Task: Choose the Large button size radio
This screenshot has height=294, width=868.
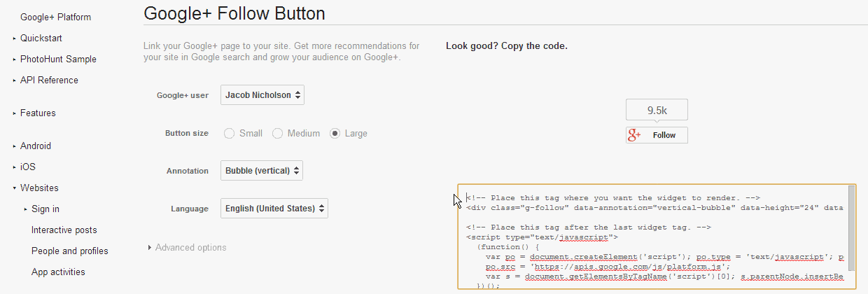Action: click(x=335, y=134)
